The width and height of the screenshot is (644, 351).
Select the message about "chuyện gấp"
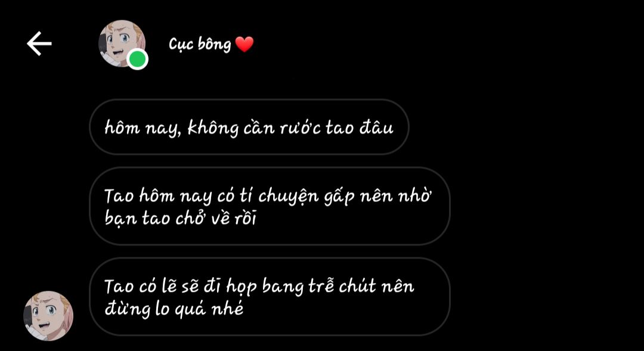270,207
